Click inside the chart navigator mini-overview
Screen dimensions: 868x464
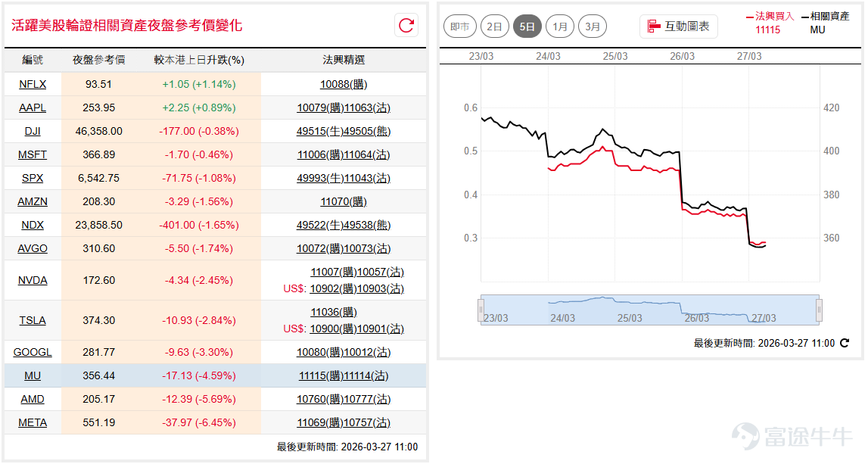(650, 310)
